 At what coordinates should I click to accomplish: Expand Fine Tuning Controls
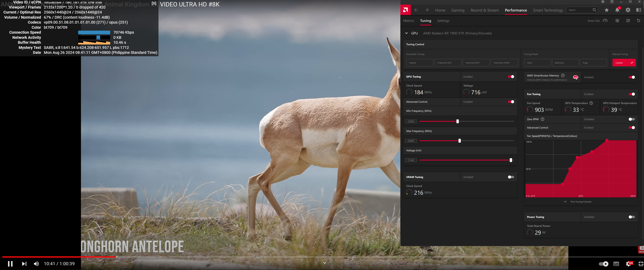(x=581, y=202)
